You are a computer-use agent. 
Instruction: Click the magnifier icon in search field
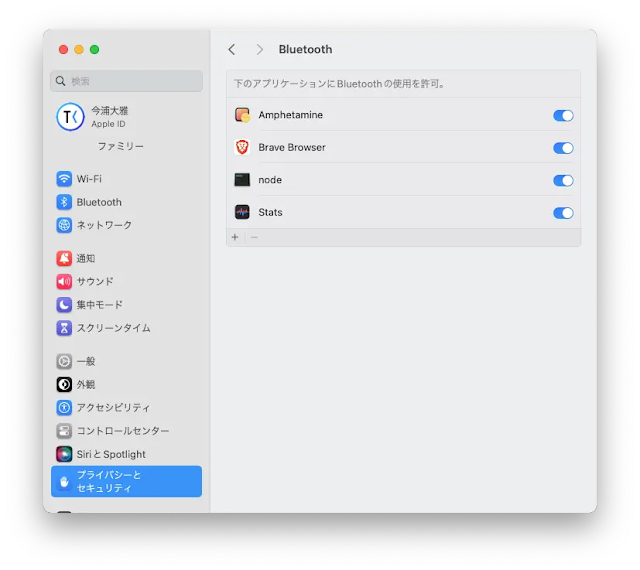click(x=60, y=81)
